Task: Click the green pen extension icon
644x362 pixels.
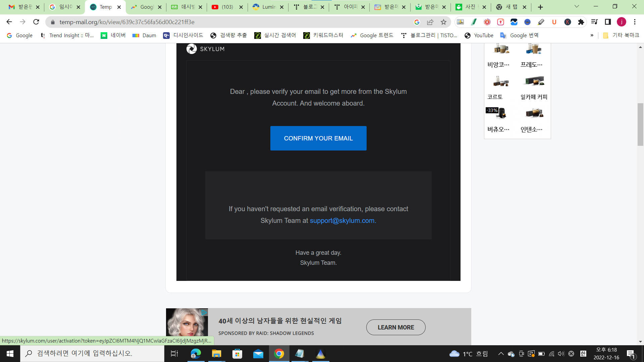Action: 474,22
